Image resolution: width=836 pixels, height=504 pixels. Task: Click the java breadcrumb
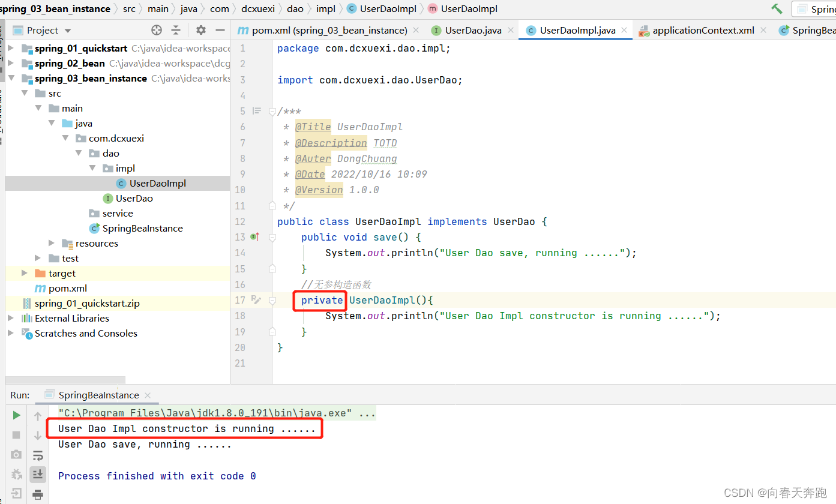(188, 9)
